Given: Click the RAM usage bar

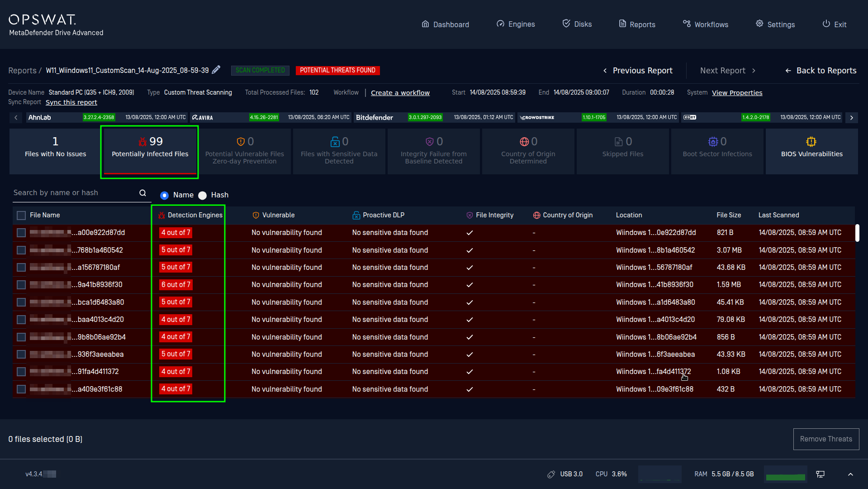Looking at the screenshot, I should [785, 474].
